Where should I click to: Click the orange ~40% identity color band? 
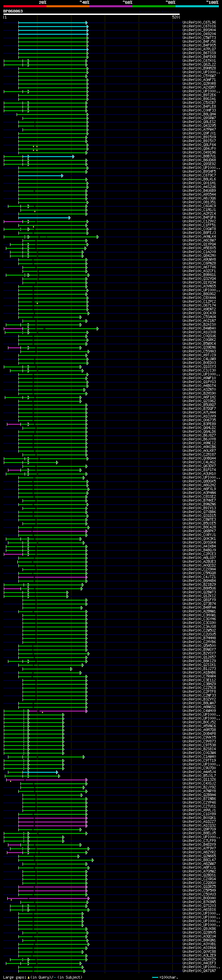[x=68, y=6]
